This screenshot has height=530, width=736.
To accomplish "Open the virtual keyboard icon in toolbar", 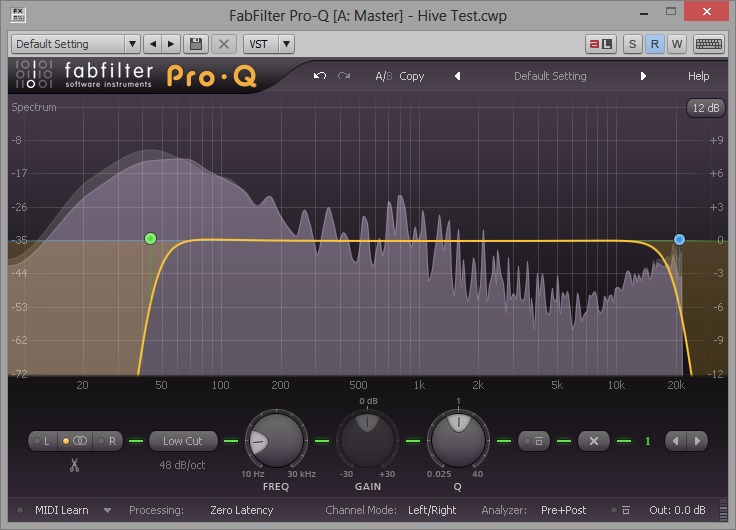I will point(708,44).
